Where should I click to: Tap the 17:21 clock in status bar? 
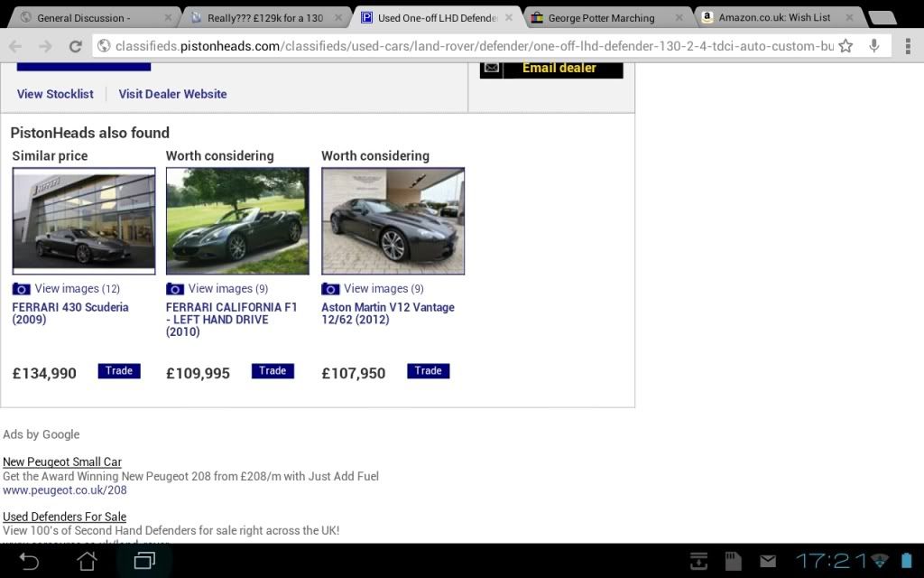click(831, 561)
